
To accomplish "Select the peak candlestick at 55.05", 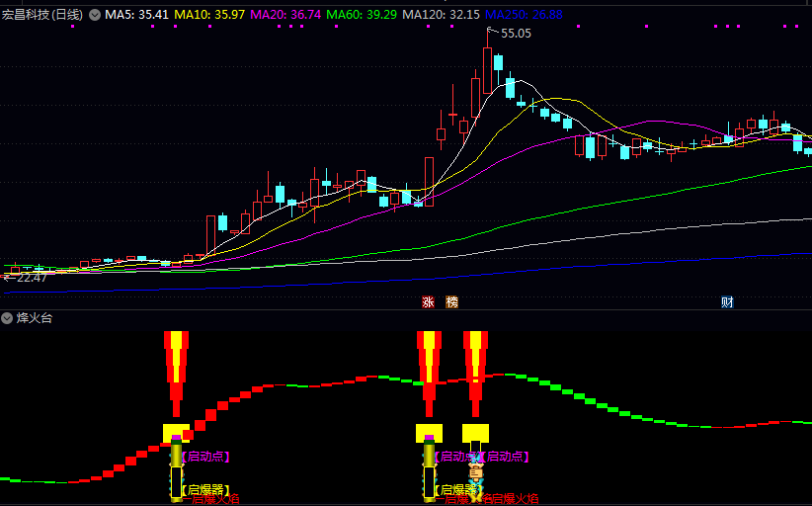I will [x=487, y=63].
